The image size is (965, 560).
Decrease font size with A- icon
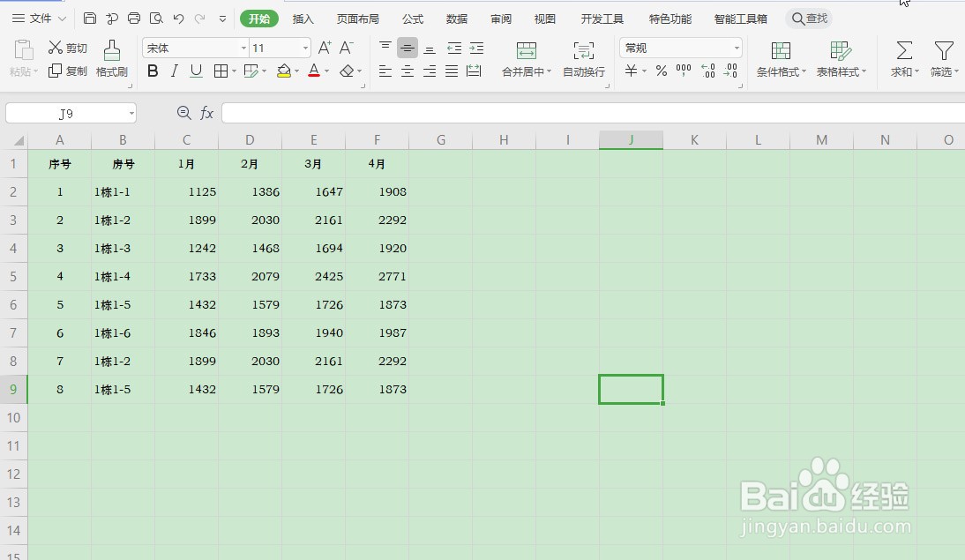coord(347,48)
